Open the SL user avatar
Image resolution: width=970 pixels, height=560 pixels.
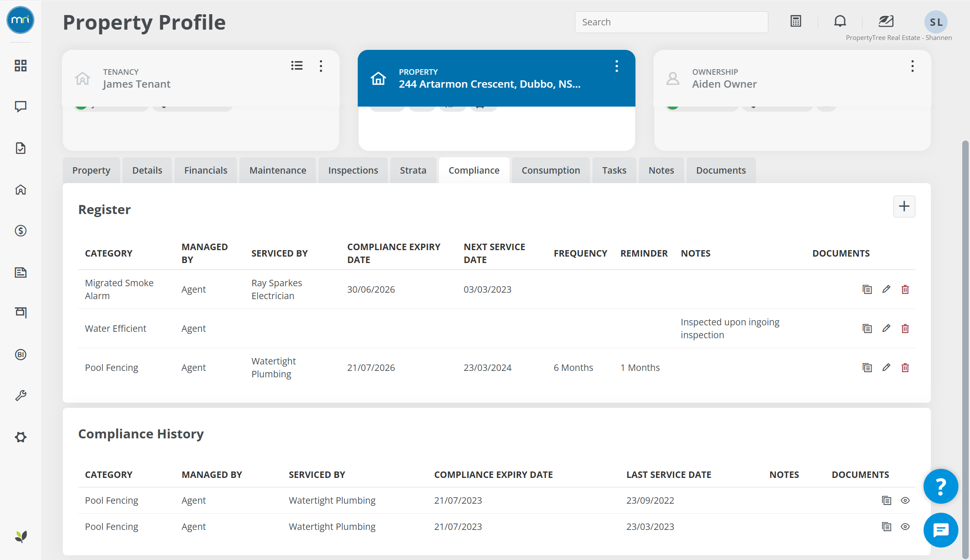point(936,22)
